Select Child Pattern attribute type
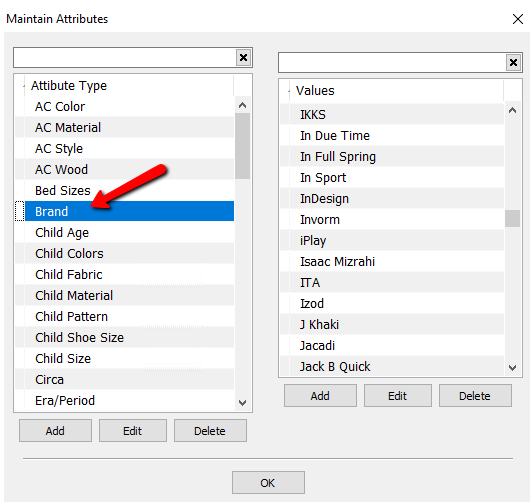This screenshot has height=502, width=530. [124, 316]
